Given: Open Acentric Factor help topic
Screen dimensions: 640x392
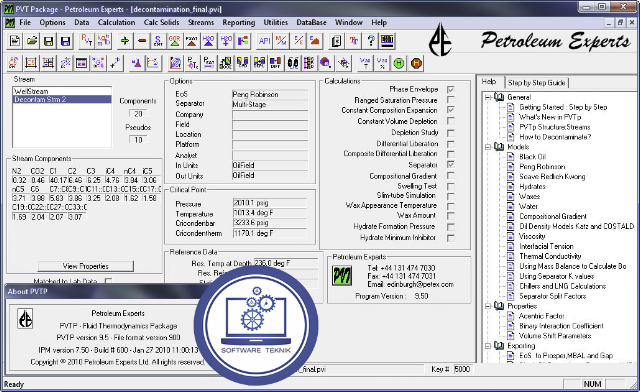Looking at the screenshot, I should pyautogui.click(x=542, y=316).
